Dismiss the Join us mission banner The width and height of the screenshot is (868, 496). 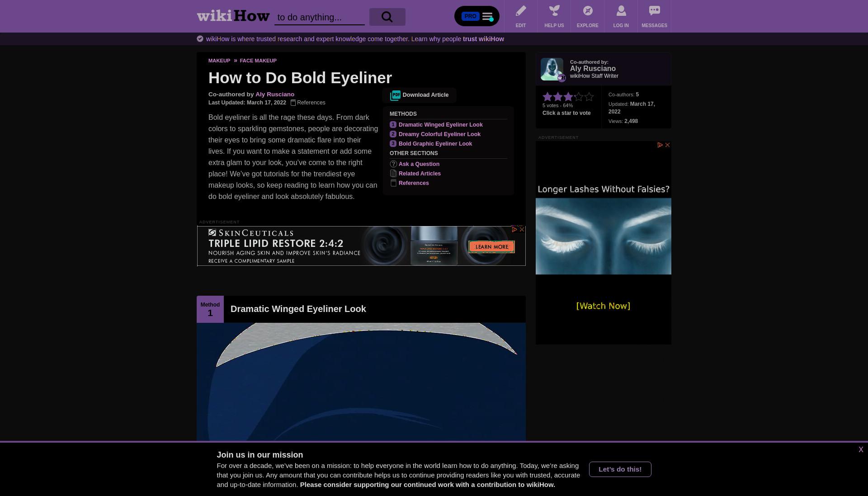[x=861, y=450]
